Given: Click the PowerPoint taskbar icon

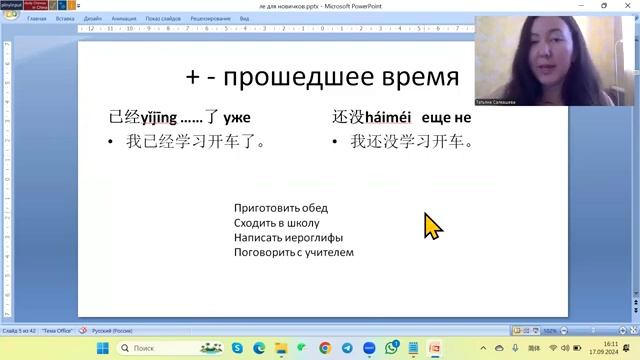Looking at the screenshot, I should [x=435, y=348].
